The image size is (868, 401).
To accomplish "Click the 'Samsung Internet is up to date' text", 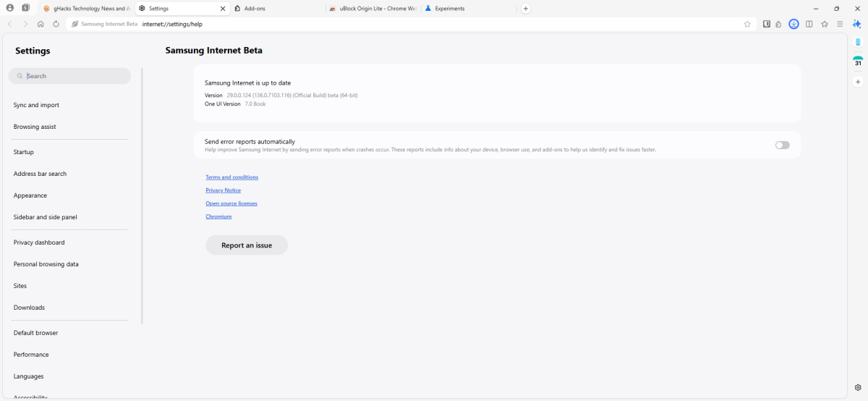I will tap(247, 83).
